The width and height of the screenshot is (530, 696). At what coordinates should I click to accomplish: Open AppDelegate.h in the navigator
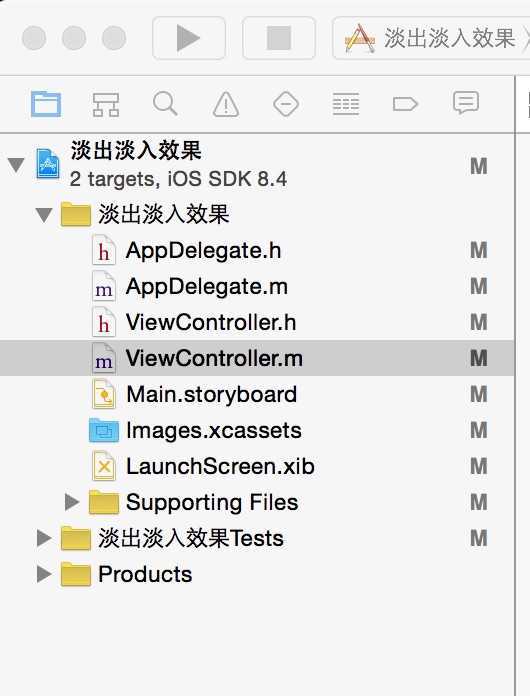tap(203, 251)
